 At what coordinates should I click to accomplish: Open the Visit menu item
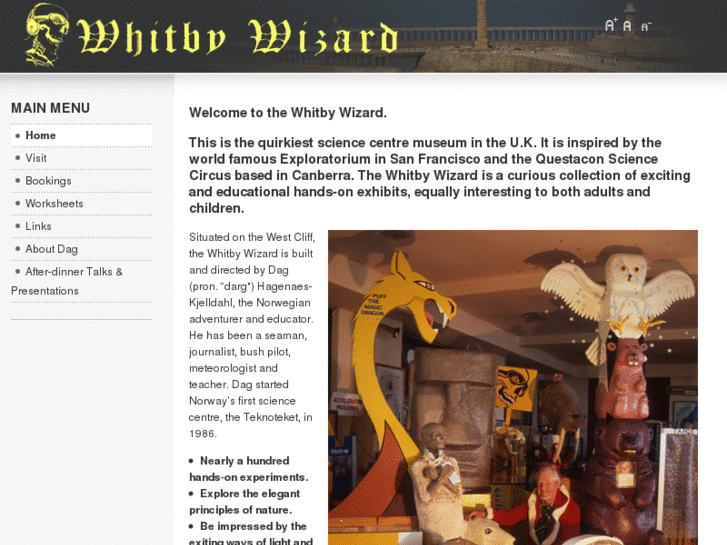[x=82, y=158]
